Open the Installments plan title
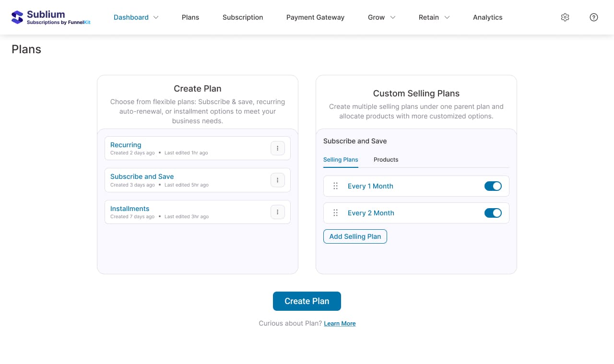The image size is (614, 364). 130,209
